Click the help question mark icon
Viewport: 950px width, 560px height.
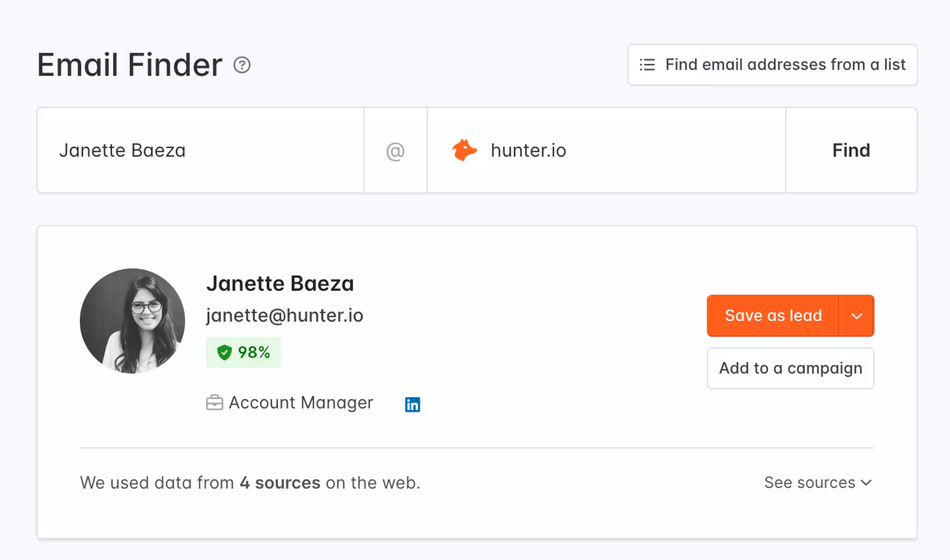point(242,65)
